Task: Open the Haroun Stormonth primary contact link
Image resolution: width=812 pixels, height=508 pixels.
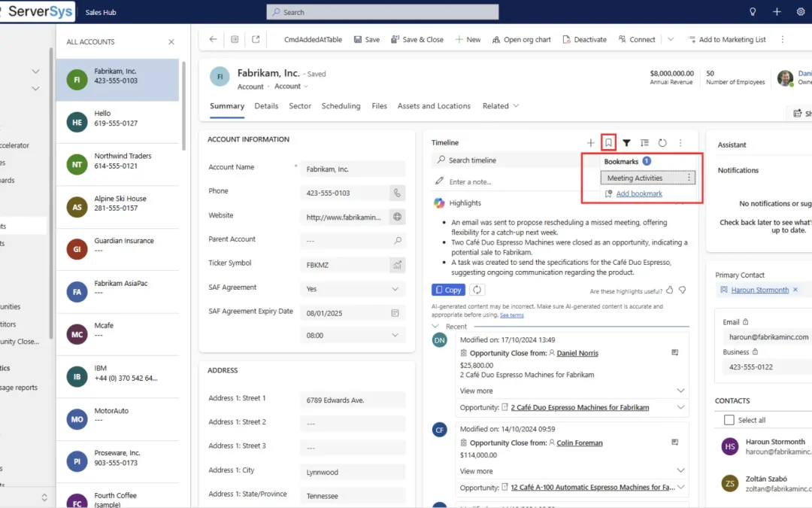Action: [759, 290]
